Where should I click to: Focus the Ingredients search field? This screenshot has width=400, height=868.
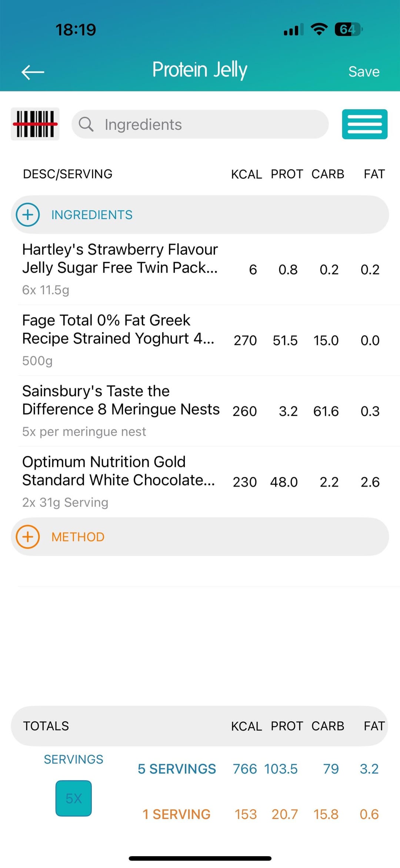pos(207,124)
